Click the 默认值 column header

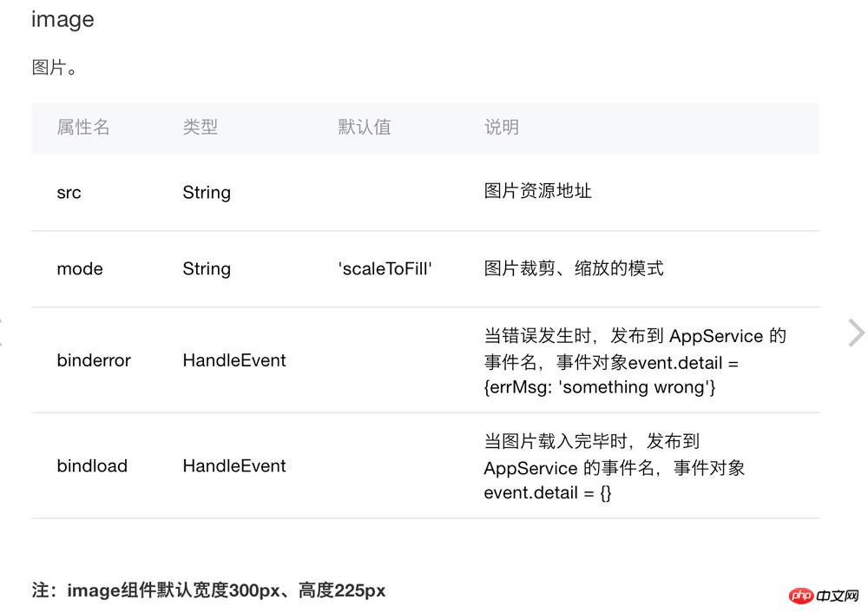365,127
